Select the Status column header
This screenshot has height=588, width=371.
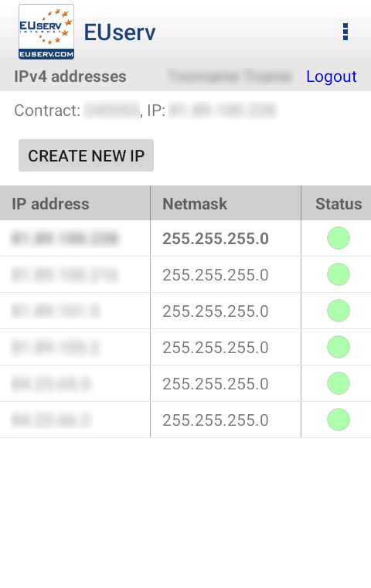(339, 204)
